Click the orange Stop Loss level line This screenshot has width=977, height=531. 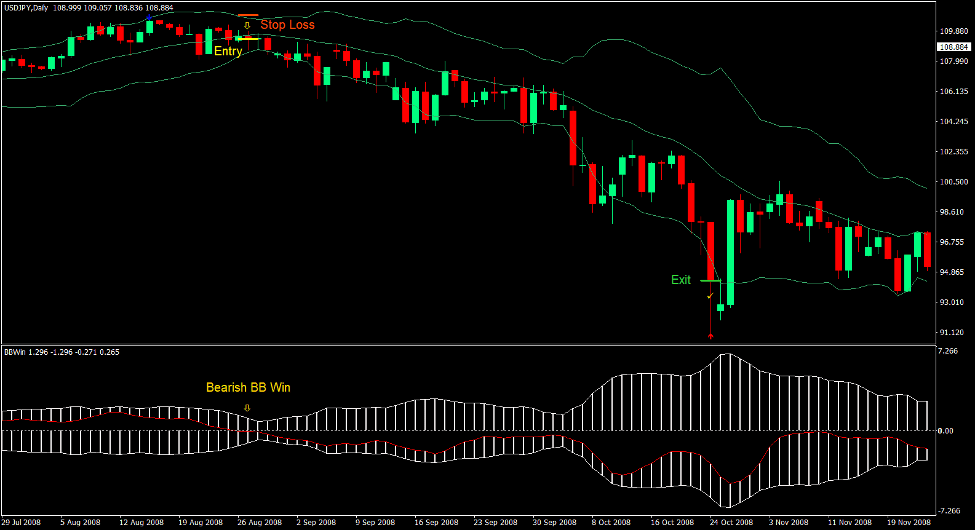(248, 15)
